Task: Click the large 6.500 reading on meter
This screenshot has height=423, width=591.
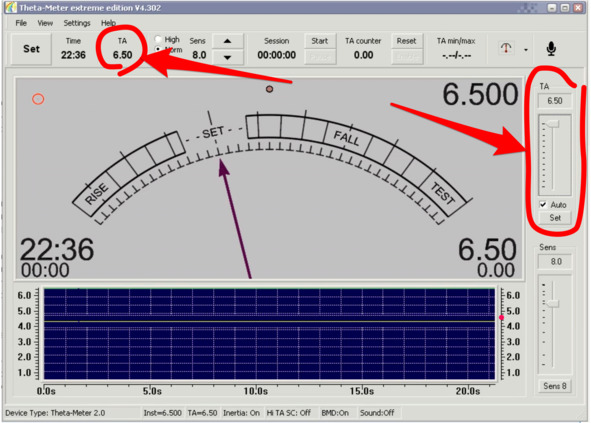Action: click(481, 94)
